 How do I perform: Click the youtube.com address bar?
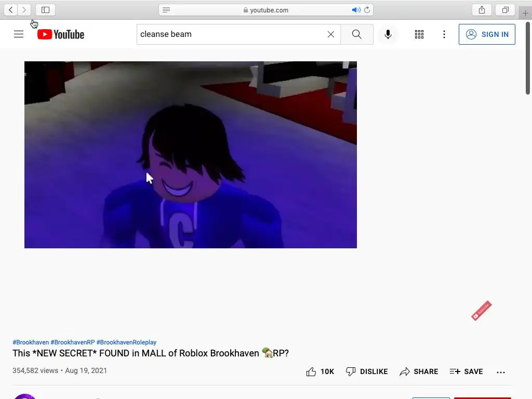(x=266, y=10)
